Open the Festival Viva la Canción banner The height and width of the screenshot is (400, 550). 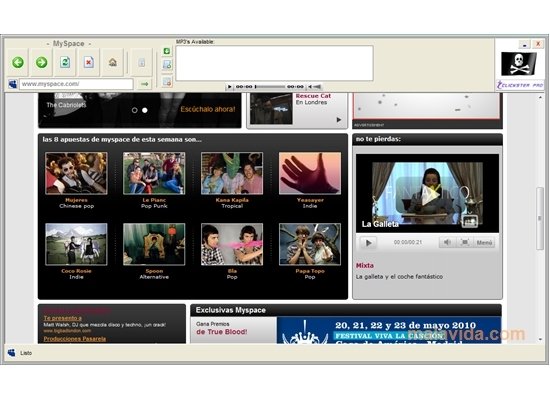pyautogui.click(x=389, y=330)
